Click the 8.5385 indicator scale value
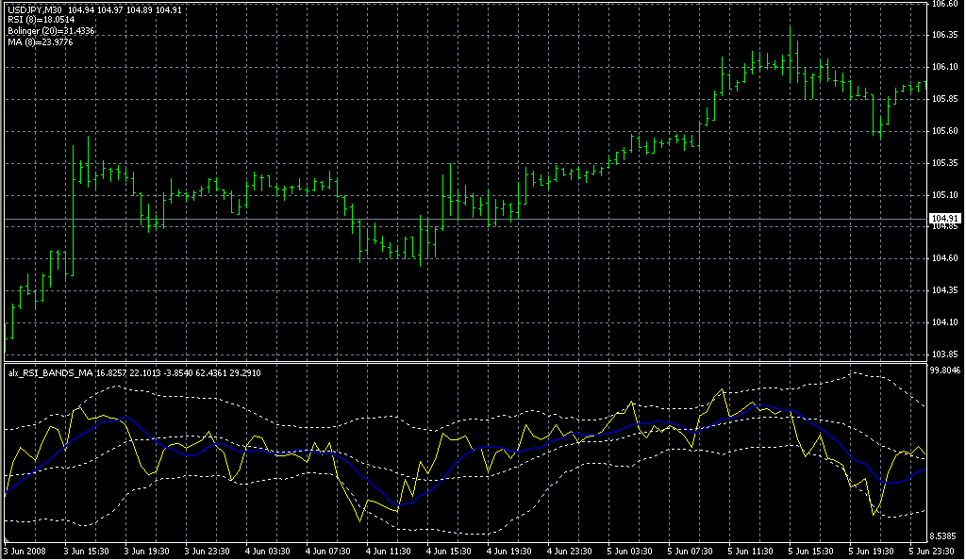This screenshot has height=560, width=966. pos(945,535)
